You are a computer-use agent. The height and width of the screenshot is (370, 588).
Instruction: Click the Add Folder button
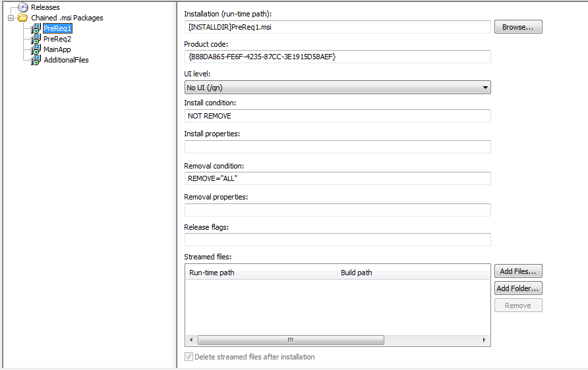[517, 288]
